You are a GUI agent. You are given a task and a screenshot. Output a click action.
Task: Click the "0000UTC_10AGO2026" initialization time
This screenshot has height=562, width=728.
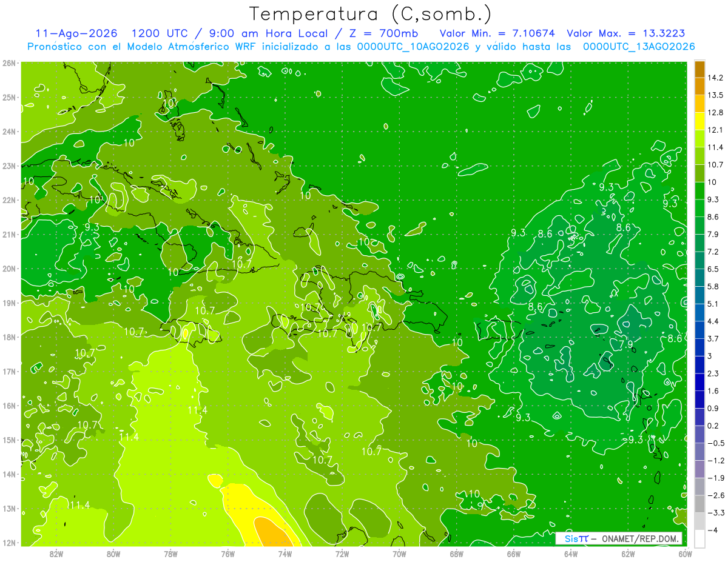coord(413,47)
